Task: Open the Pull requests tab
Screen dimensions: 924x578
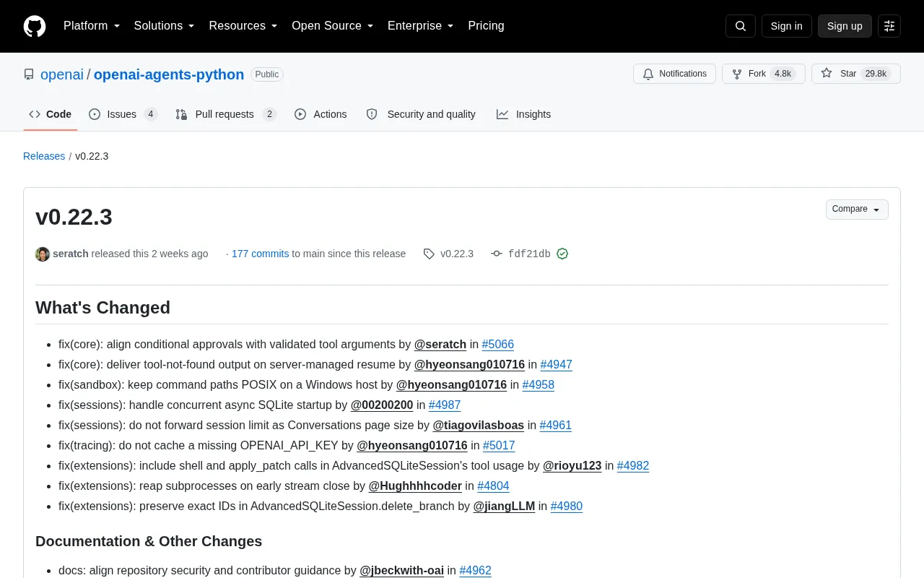Action: coord(225,114)
